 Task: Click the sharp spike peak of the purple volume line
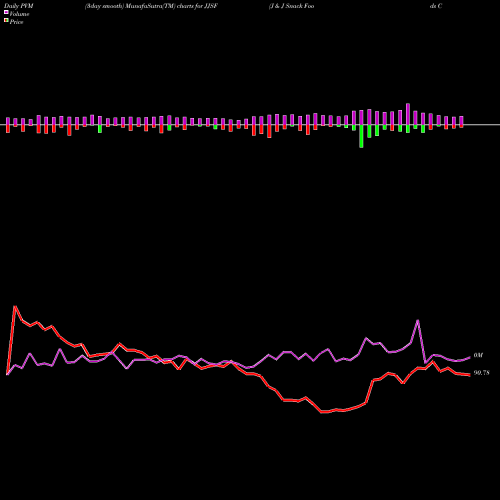418,320
